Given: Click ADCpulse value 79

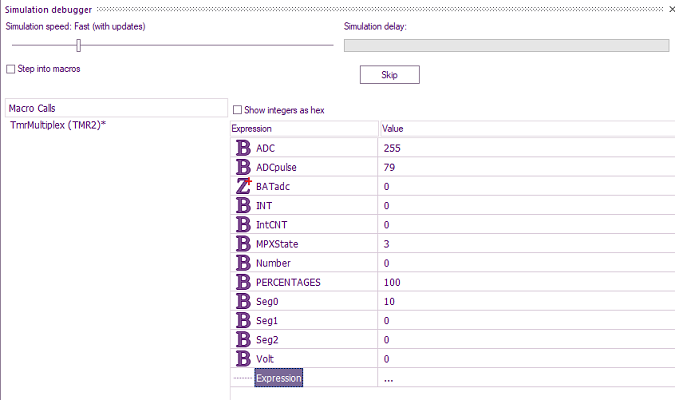Looking at the screenshot, I should 389,167.
